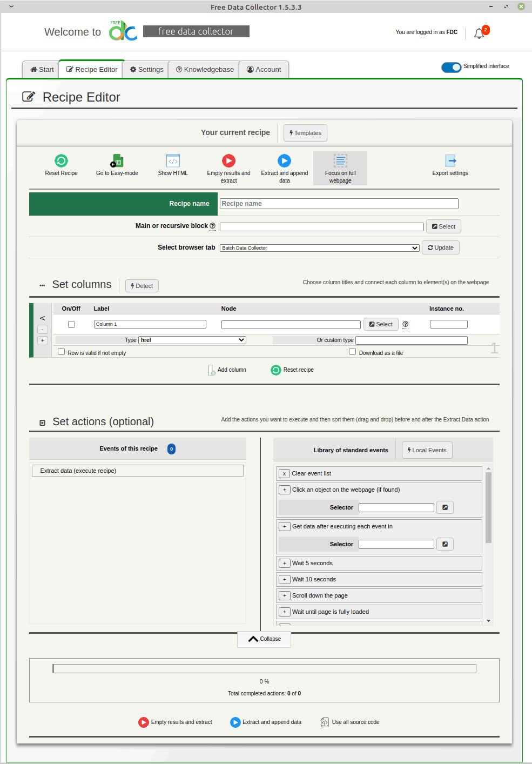Image resolution: width=532 pixels, height=764 pixels.
Task: Open the Select browser tab dropdown
Action: 319,248
